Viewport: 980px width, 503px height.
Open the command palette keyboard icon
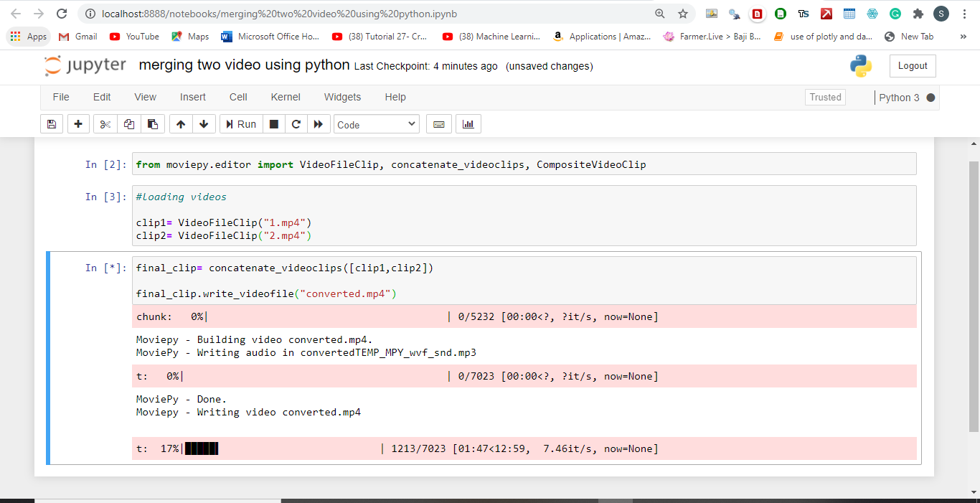point(438,123)
